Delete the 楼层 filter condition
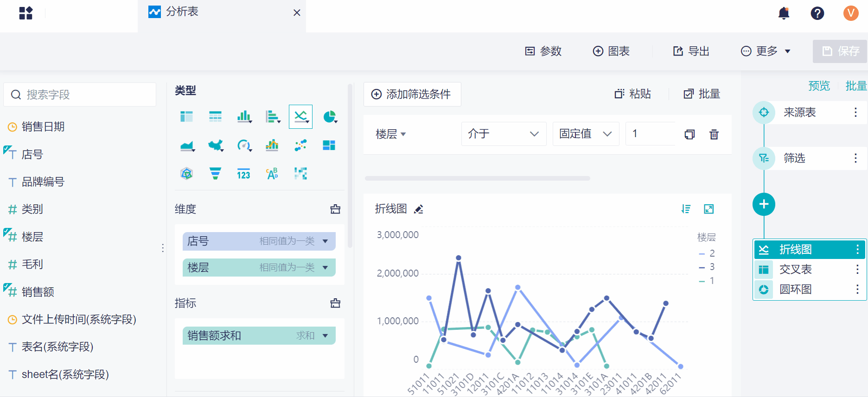Viewport: 868px width, 397px height. (714, 134)
